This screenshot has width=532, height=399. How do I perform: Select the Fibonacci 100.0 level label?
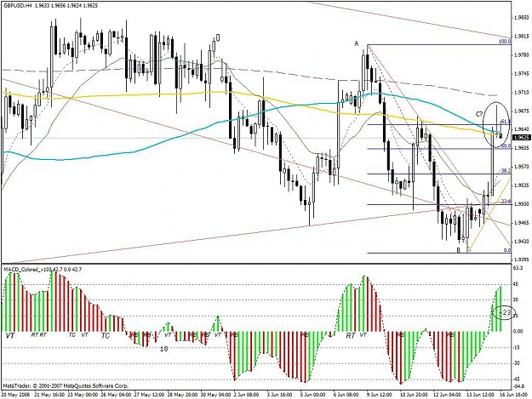click(x=505, y=42)
